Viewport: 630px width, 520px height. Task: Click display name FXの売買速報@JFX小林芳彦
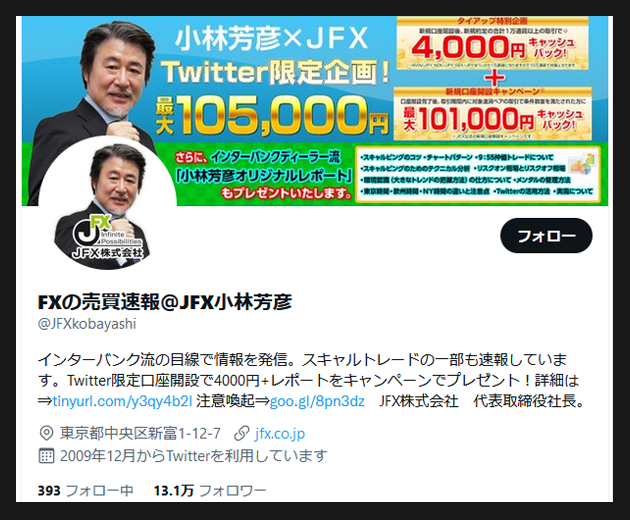[165, 302]
